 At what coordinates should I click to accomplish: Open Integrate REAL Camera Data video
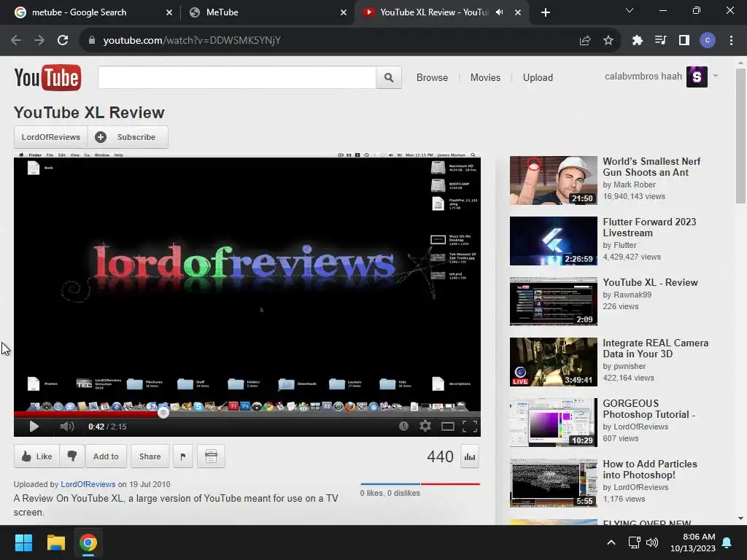click(655, 348)
